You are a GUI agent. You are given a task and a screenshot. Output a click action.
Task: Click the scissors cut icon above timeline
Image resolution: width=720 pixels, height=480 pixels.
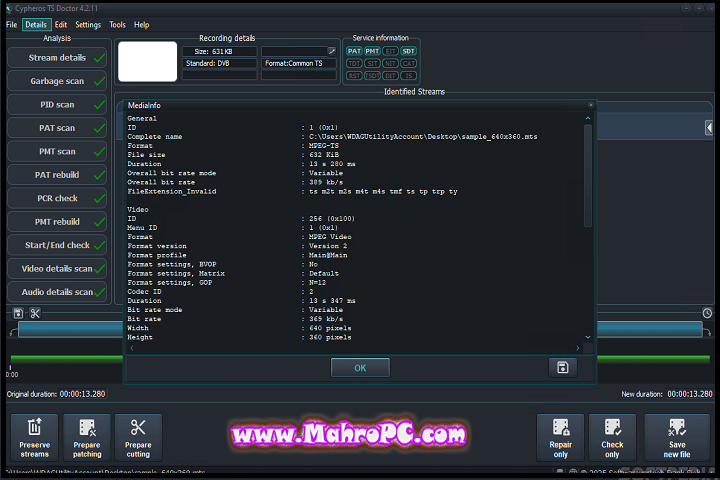[x=35, y=313]
